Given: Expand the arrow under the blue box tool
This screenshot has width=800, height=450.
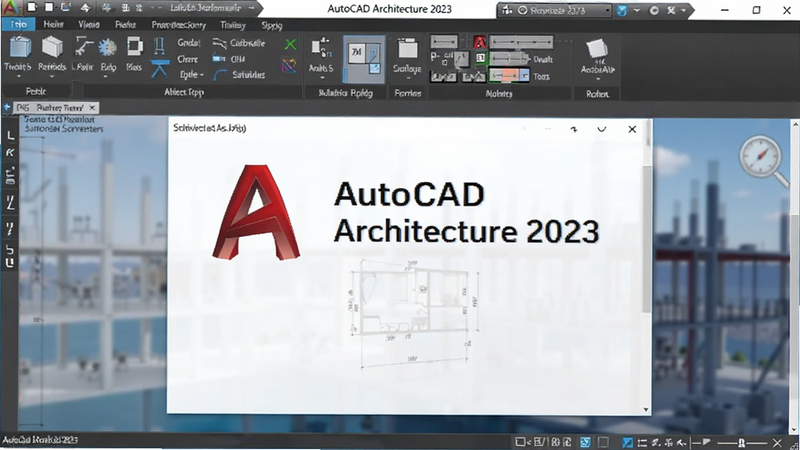Looking at the screenshot, I should click(x=18, y=77).
